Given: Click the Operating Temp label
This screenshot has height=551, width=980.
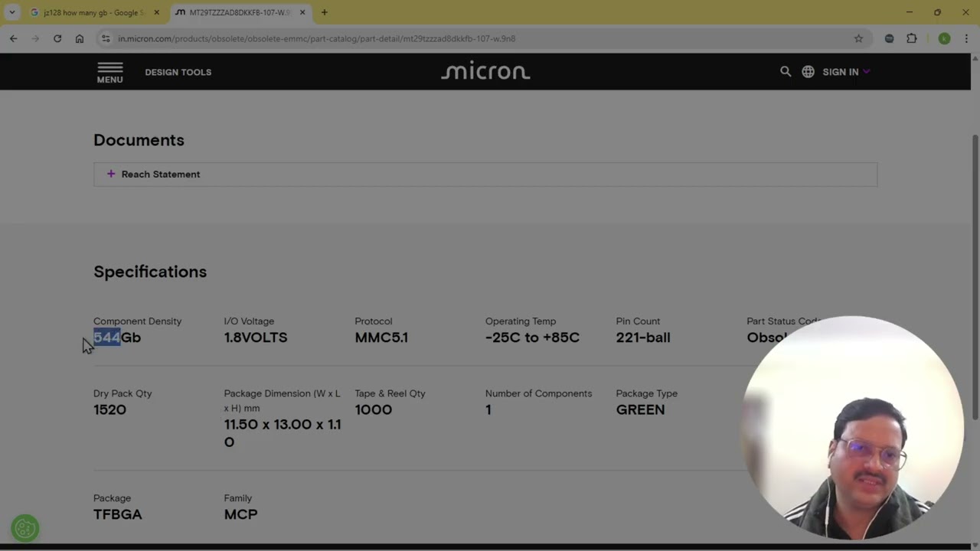Looking at the screenshot, I should point(521,321).
